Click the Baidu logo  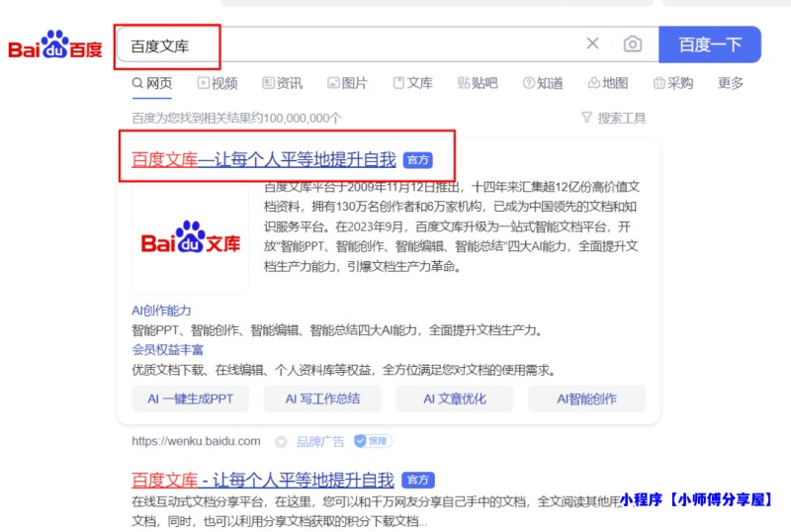pyautogui.click(x=55, y=46)
